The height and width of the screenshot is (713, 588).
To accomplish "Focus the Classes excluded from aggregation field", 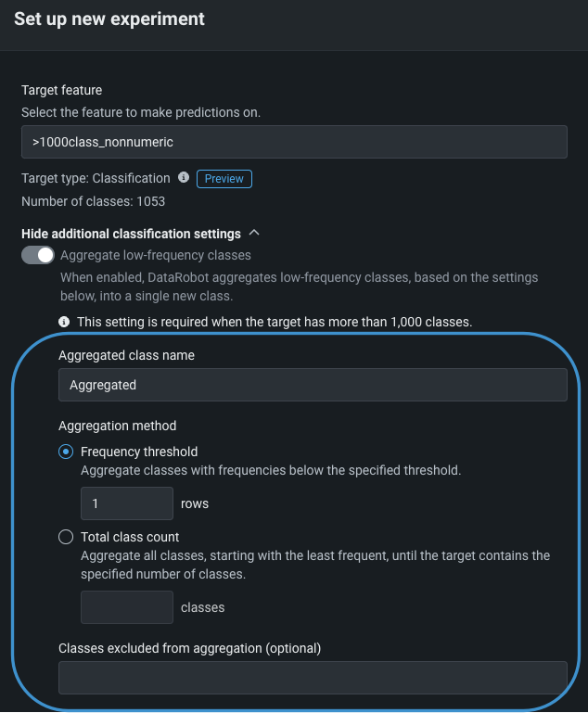I will tap(313, 678).
